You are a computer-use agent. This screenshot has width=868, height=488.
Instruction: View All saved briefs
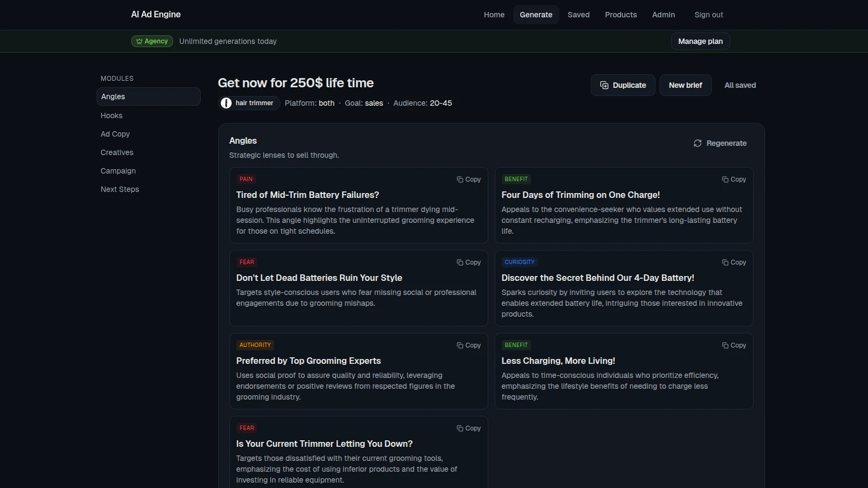pos(740,85)
